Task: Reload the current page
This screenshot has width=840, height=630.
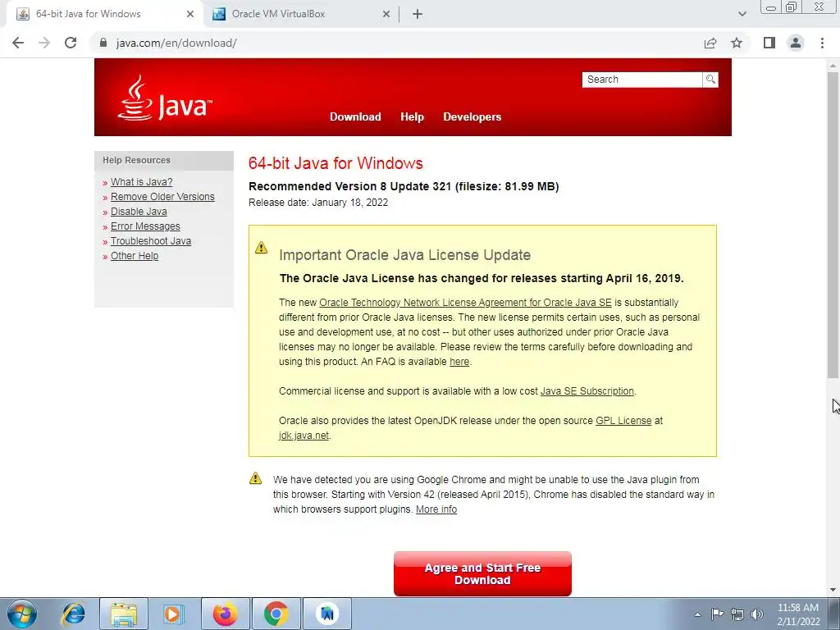Action: (71, 43)
